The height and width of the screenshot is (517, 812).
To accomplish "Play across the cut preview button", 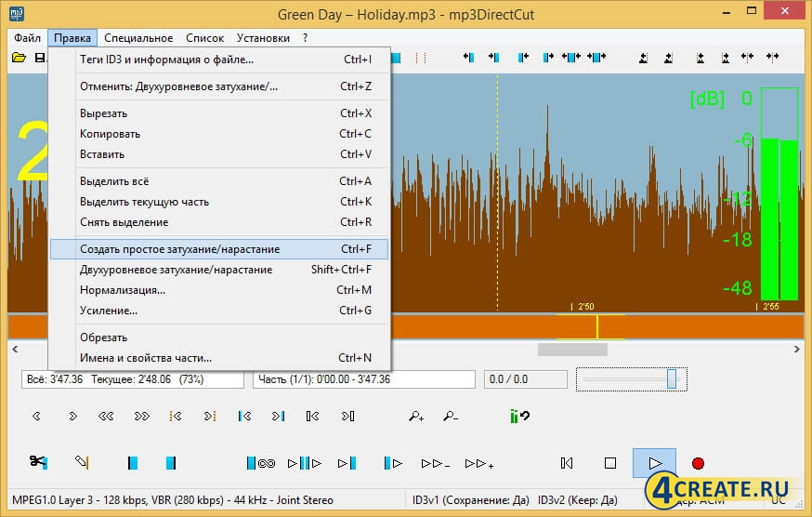I will tap(305, 463).
